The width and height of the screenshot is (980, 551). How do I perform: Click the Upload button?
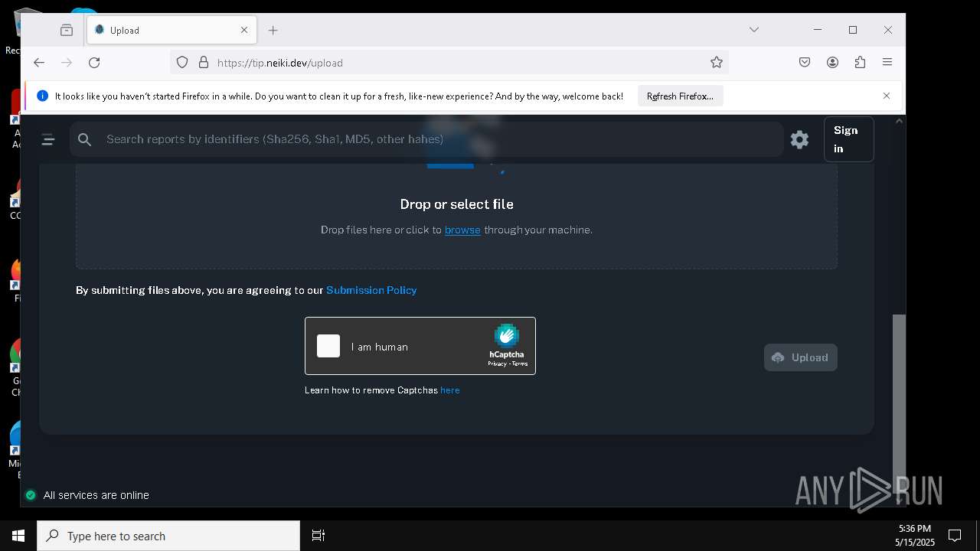point(801,357)
